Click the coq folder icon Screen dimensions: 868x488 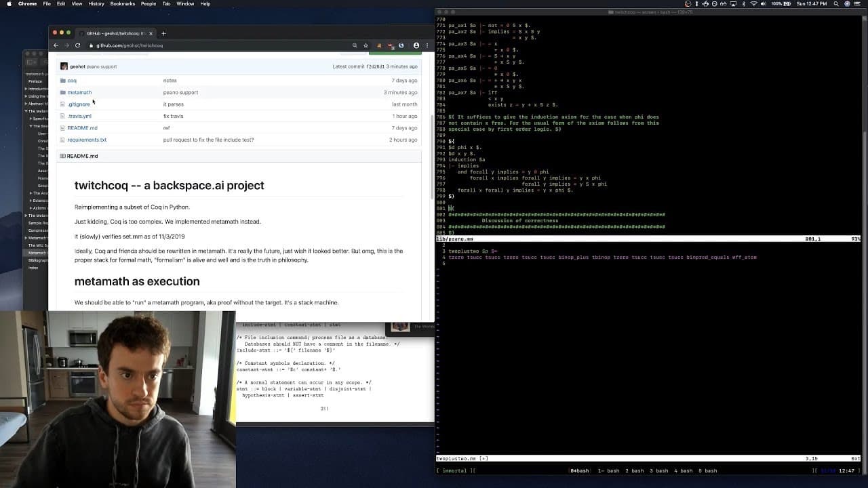coord(63,81)
